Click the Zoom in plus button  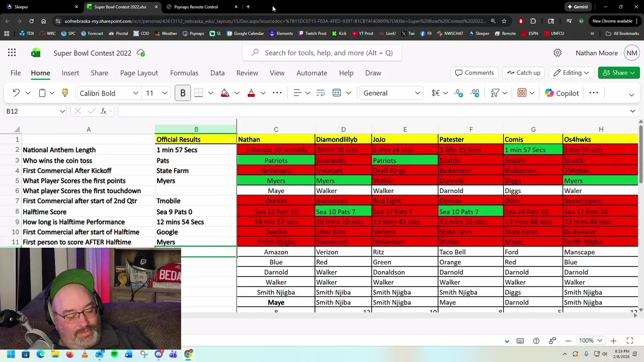613,341
